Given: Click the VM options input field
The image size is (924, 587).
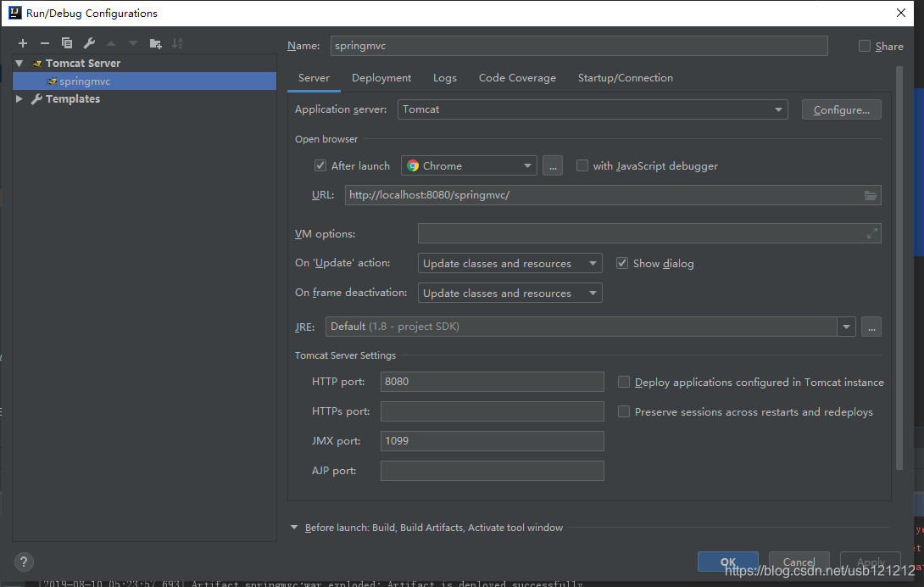Looking at the screenshot, I should (649, 233).
